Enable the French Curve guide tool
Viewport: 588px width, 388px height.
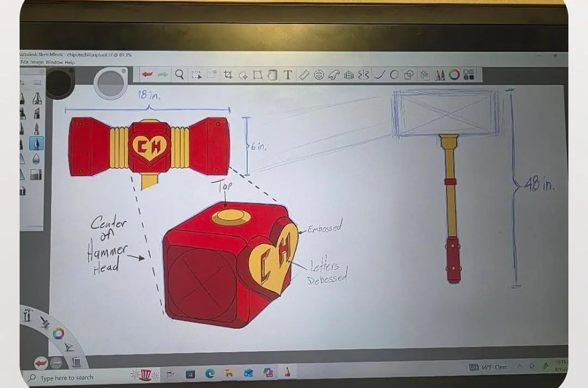333,75
